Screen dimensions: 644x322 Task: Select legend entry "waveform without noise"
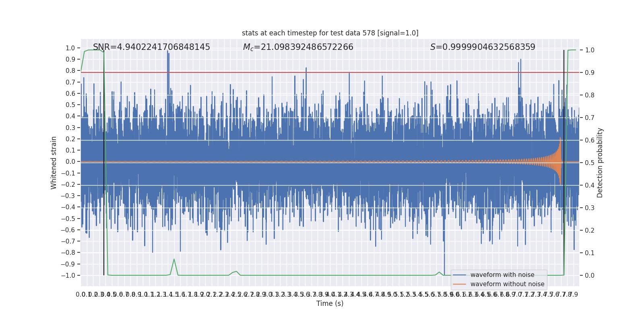tap(507, 284)
